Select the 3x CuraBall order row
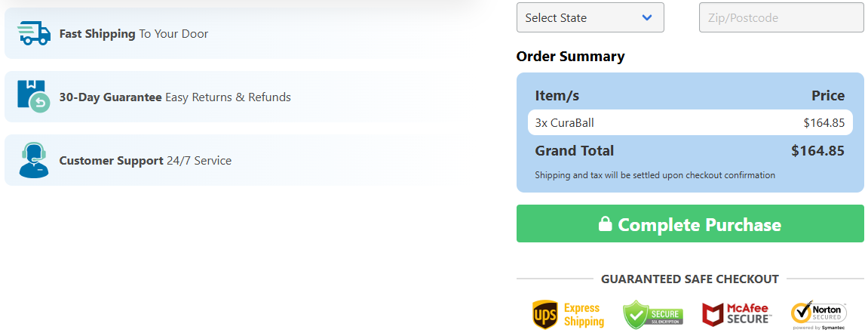Image resolution: width=868 pixels, height=336 pixels. [690, 122]
